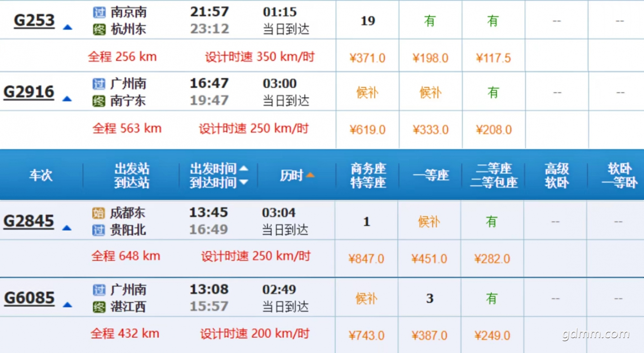Open train G6085 link

pos(29,298)
